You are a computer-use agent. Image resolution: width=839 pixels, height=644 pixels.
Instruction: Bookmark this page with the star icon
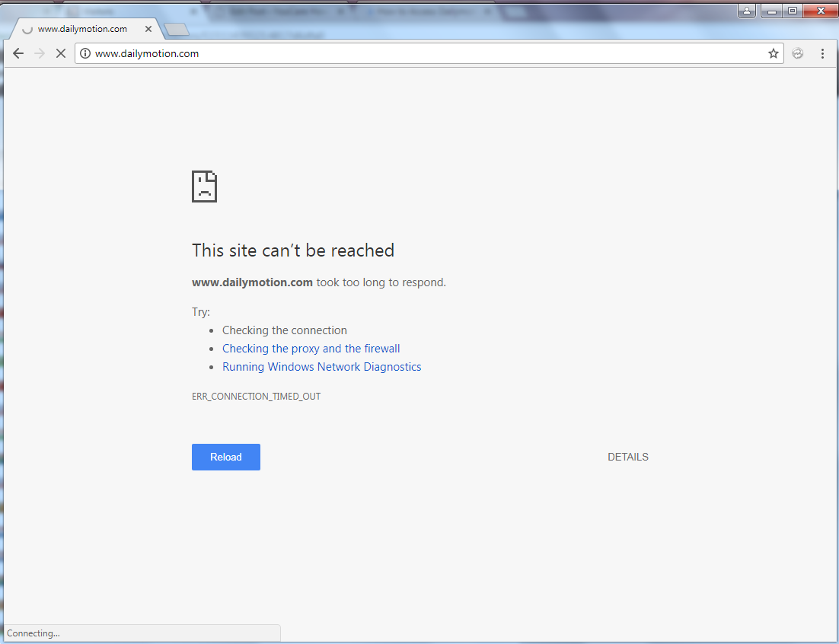point(774,53)
